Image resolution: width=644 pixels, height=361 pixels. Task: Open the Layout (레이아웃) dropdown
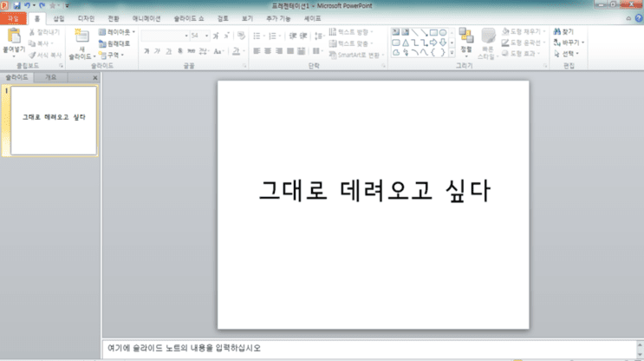point(117,32)
